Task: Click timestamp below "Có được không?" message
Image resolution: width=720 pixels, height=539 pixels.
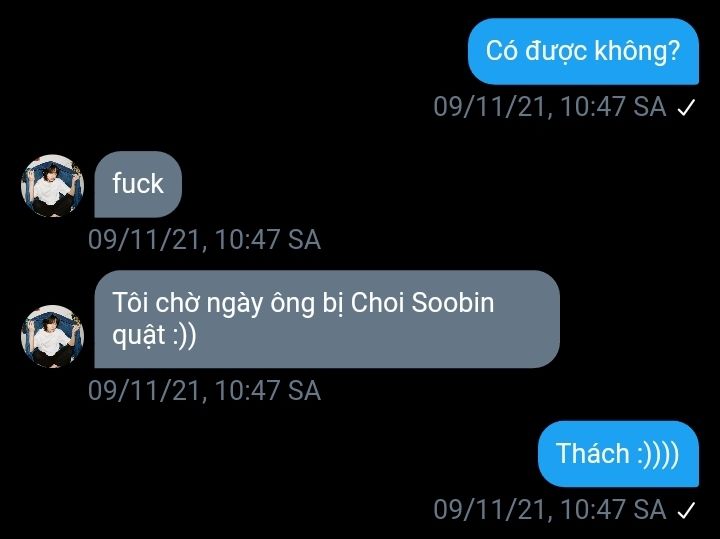Action: (x=550, y=107)
